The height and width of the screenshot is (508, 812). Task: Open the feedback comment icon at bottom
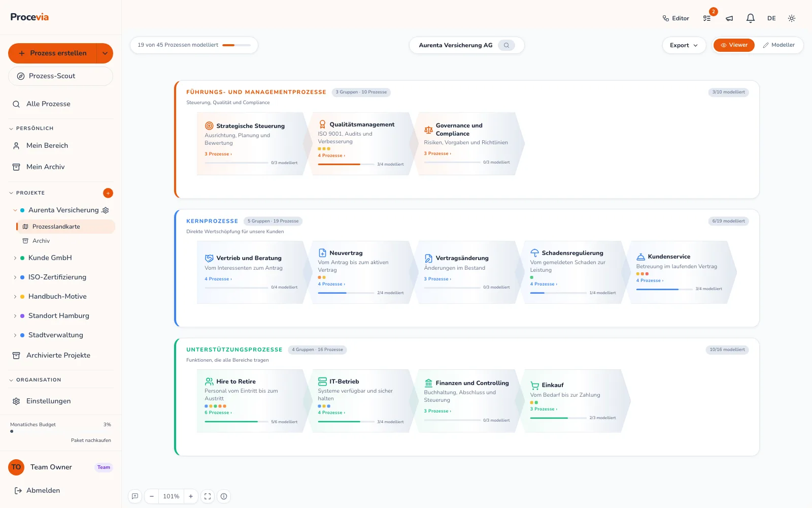click(x=135, y=496)
